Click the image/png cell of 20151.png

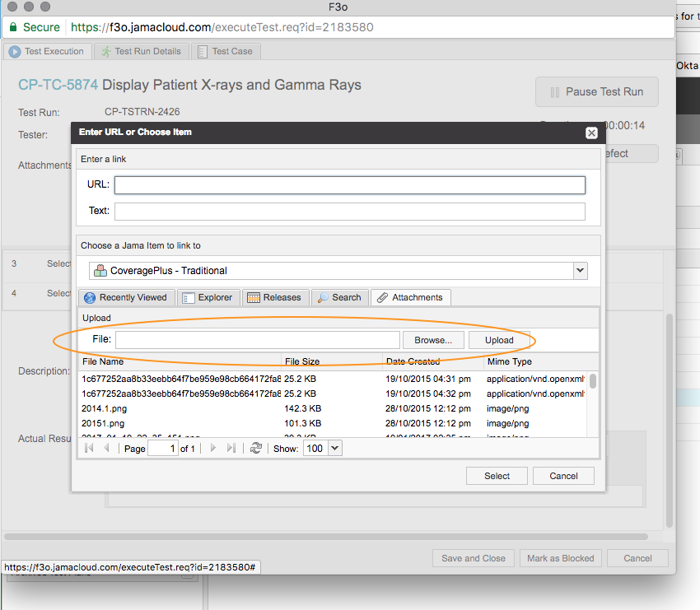point(507,423)
